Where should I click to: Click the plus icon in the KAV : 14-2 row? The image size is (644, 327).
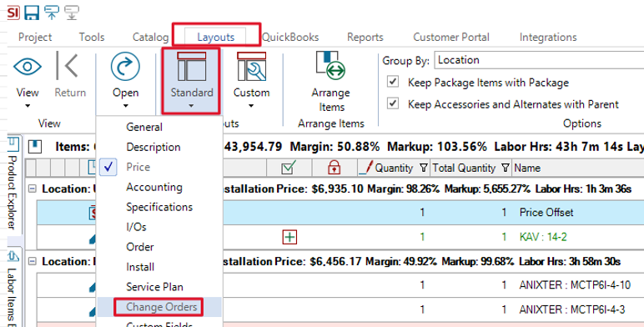[289, 237]
